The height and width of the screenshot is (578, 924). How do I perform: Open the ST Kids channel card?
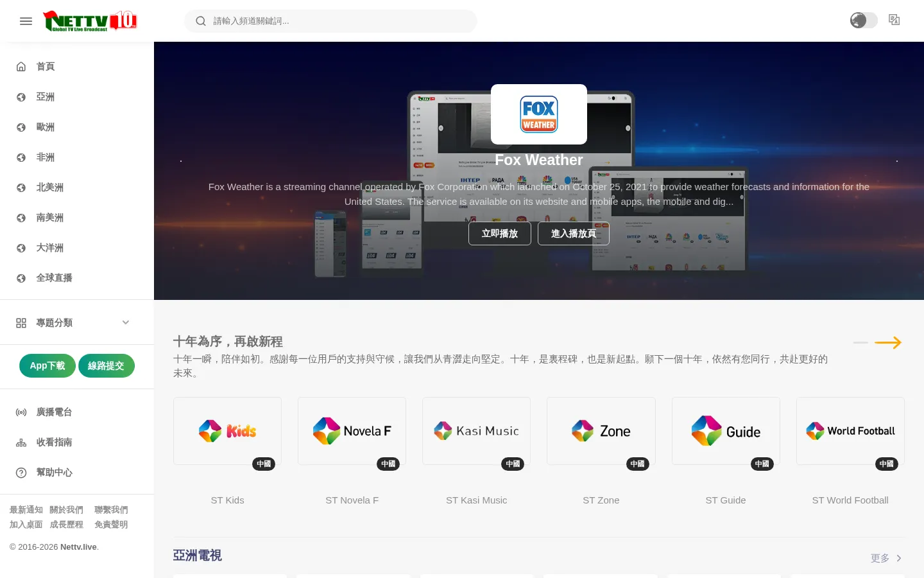pos(227,431)
